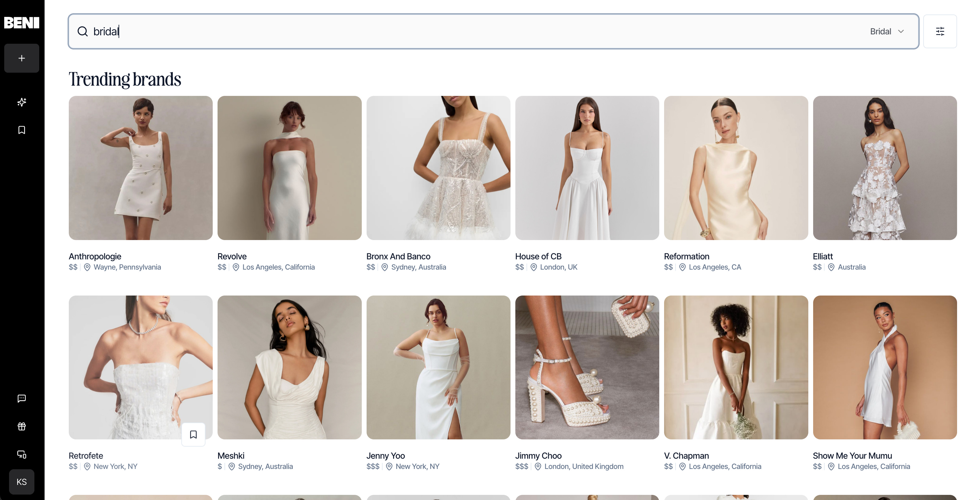Image resolution: width=980 pixels, height=500 pixels.
Task: Click into the bridal search field
Action: (x=457, y=31)
